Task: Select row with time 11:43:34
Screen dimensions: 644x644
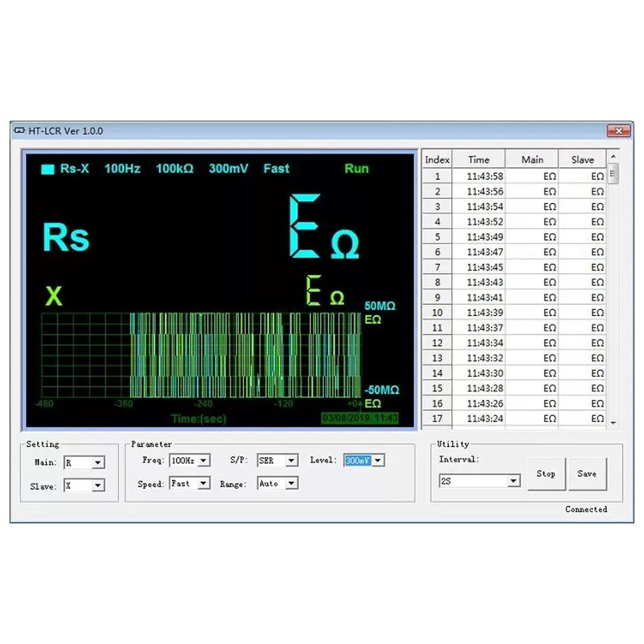Action: pyautogui.click(x=514, y=343)
